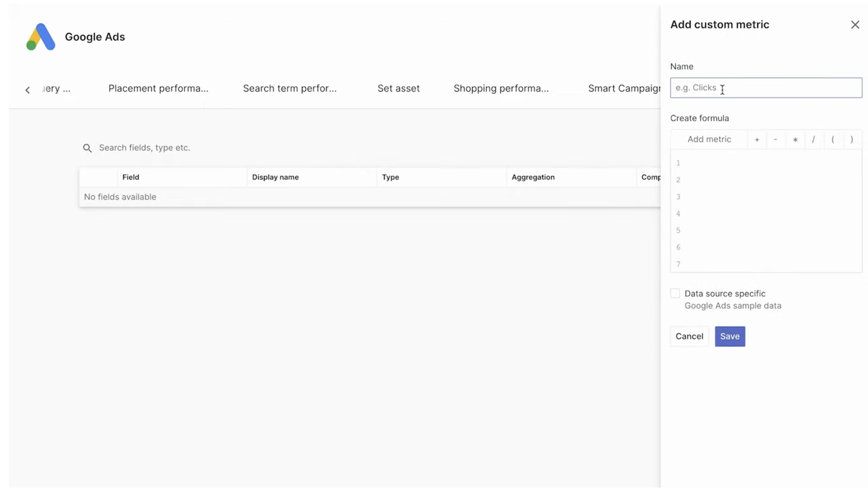Click the search magnifier icon
The height and width of the screenshot is (497, 868).
87,147
